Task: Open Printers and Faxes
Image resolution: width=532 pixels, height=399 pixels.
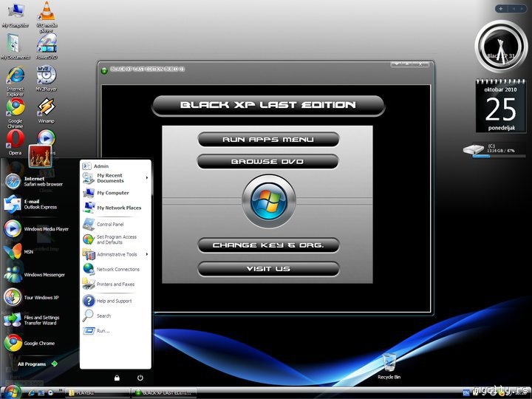Action: click(x=109, y=284)
